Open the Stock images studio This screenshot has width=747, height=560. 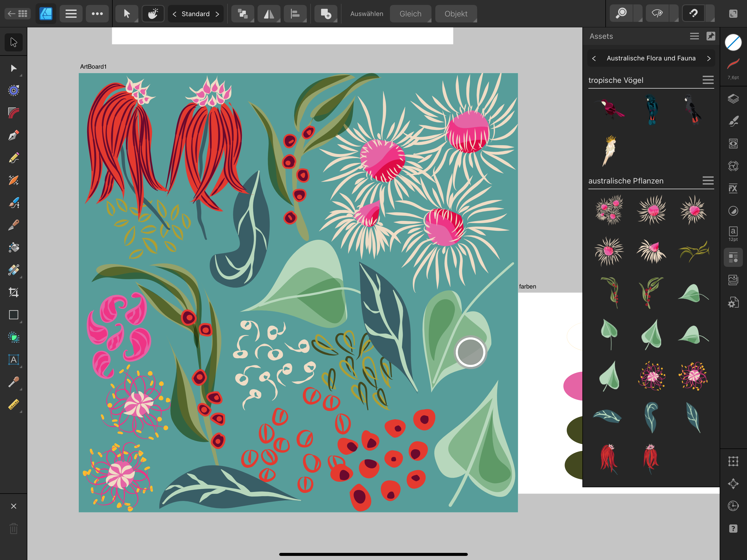pos(733,280)
